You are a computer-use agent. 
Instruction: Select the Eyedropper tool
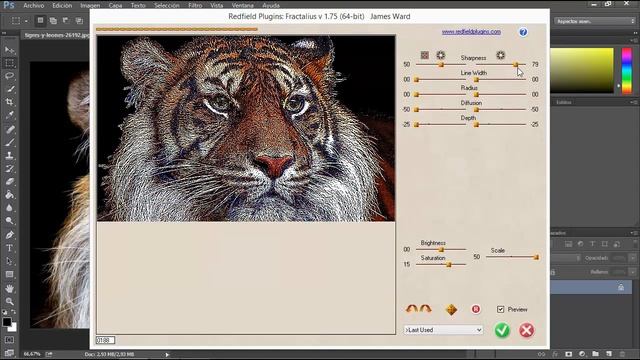click(9, 116)
